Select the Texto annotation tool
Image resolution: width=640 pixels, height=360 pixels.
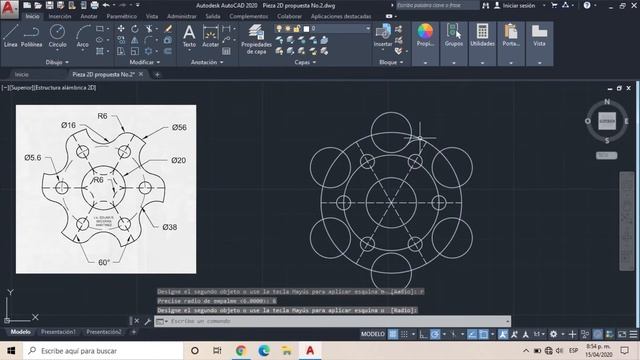189,36
